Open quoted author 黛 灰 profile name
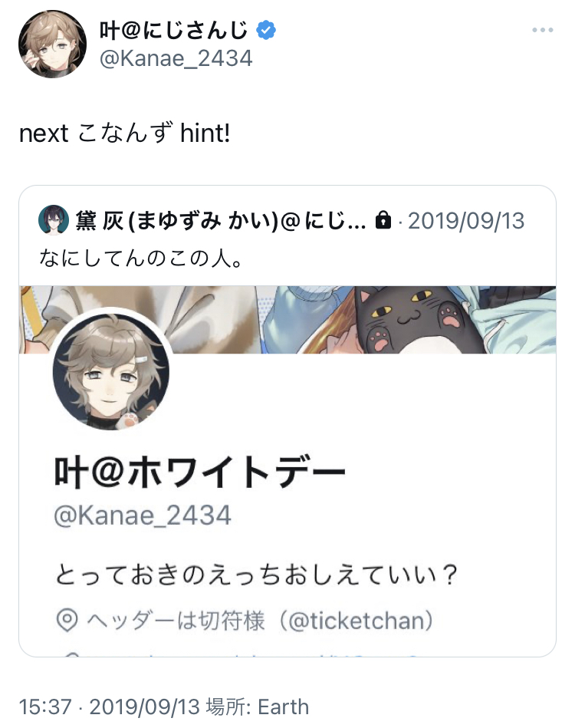Image resolution: width=575 pixels, height=728 pixels. coord(221,220)
